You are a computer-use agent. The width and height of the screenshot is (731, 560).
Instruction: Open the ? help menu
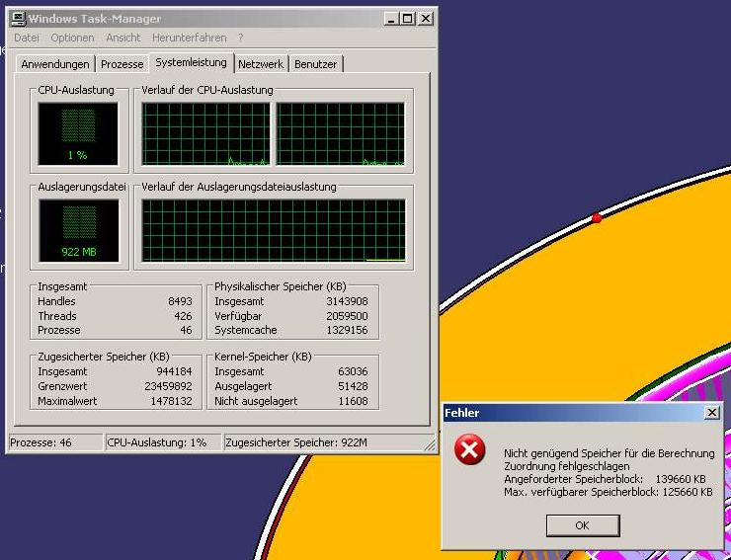click(x=241, y=38)
